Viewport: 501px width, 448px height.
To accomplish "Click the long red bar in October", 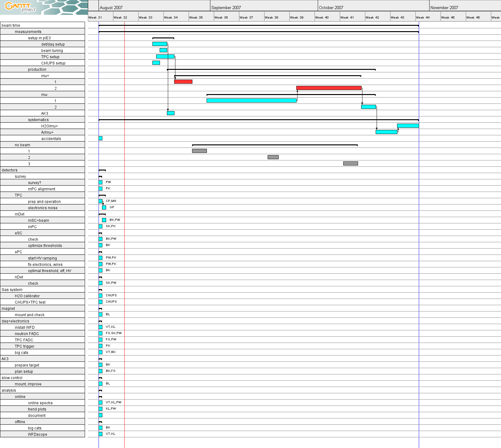I will 328,88.
